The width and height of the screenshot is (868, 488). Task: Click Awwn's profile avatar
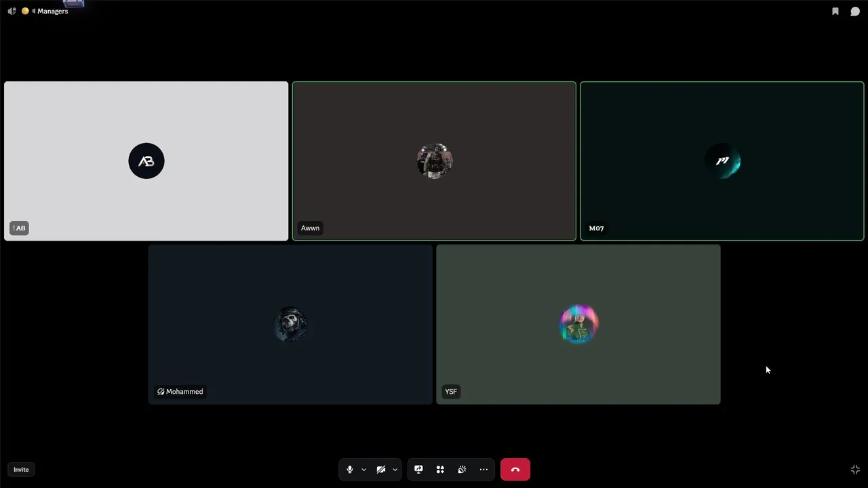pyautogui.click(x=434, y=161)
